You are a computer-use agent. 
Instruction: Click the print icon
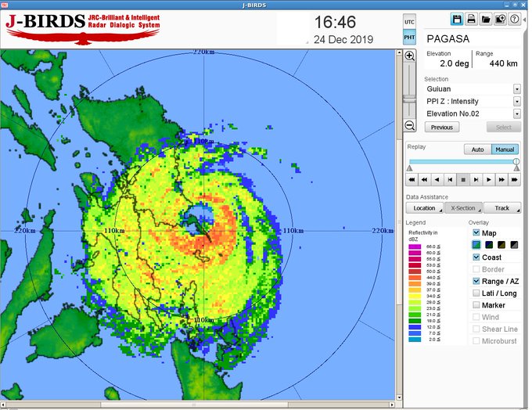[471, 20]
